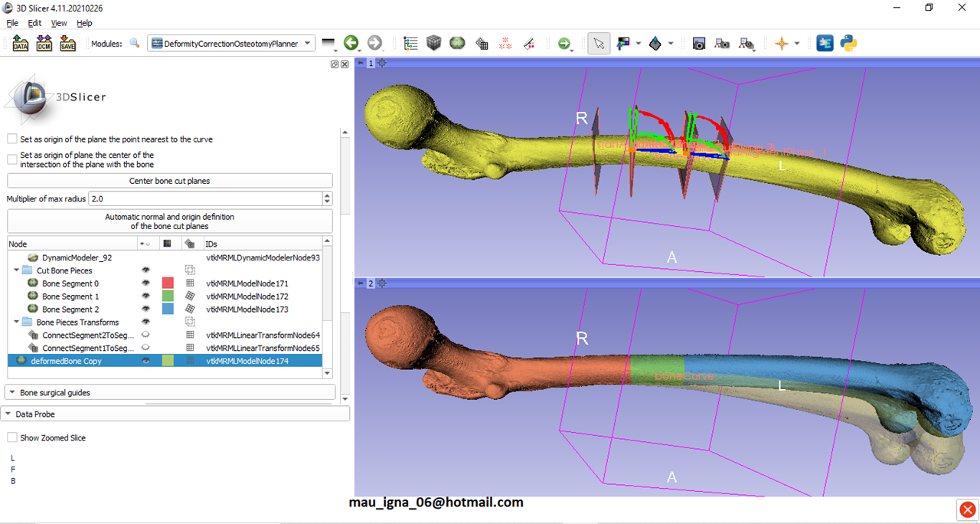Check Show Zoomed Slice option

(x=12, y=438)
